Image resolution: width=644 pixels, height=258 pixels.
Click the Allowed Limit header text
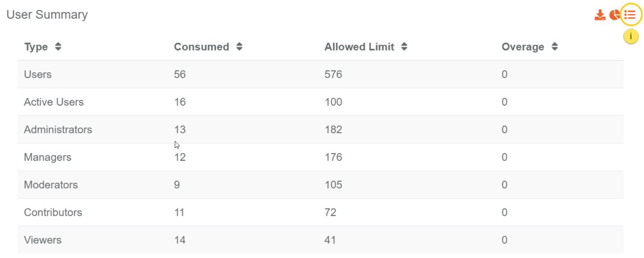[359, 47]
